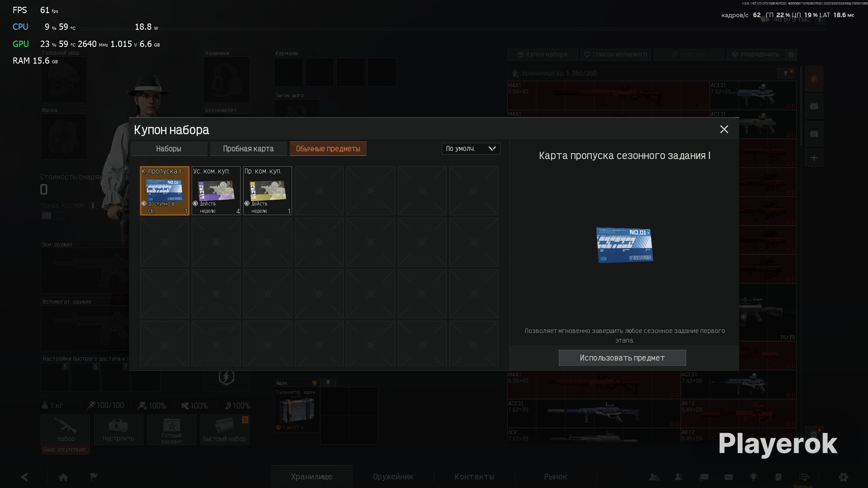
Task: Open the music playlist icon
Action: 804,477
